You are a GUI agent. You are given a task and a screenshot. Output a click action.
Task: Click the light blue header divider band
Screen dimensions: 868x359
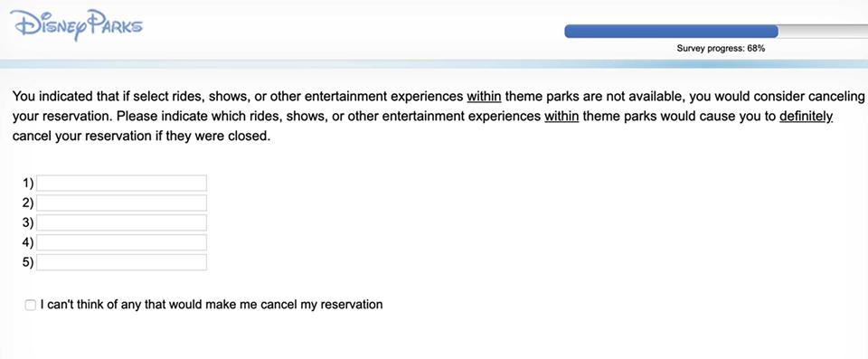[x=434, y=64]
